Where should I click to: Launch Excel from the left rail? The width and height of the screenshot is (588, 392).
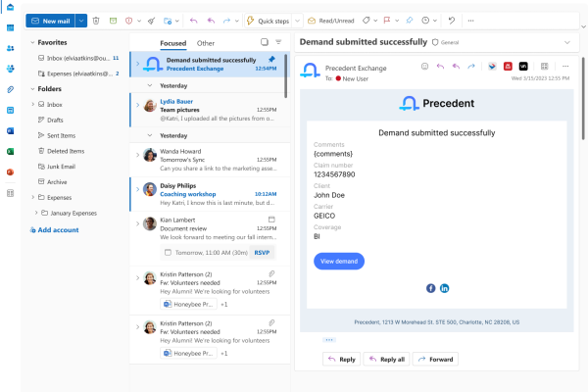(x=11, y=151)
